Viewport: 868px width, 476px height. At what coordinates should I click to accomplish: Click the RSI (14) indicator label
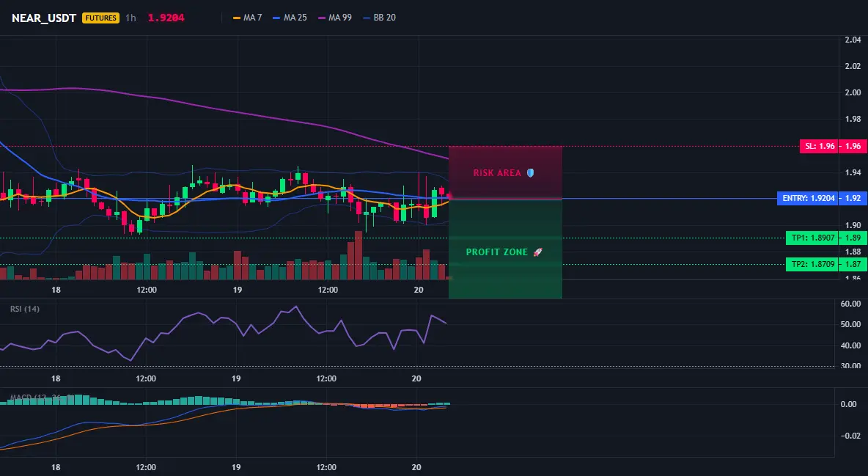click(25, 309)
